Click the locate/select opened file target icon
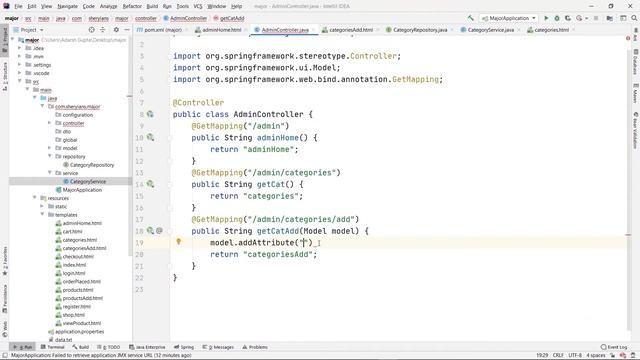This screenshot has width=640, height=360. 91,30
